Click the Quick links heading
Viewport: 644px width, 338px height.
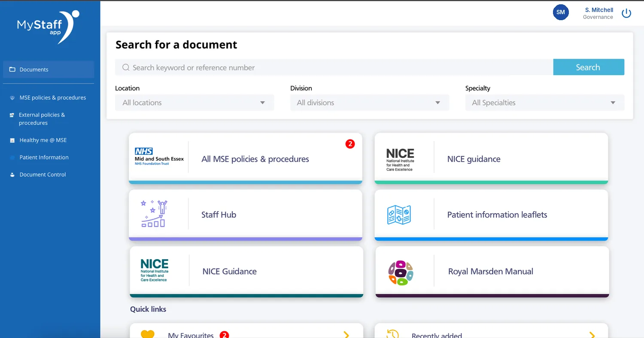click(x=148, y=309)
